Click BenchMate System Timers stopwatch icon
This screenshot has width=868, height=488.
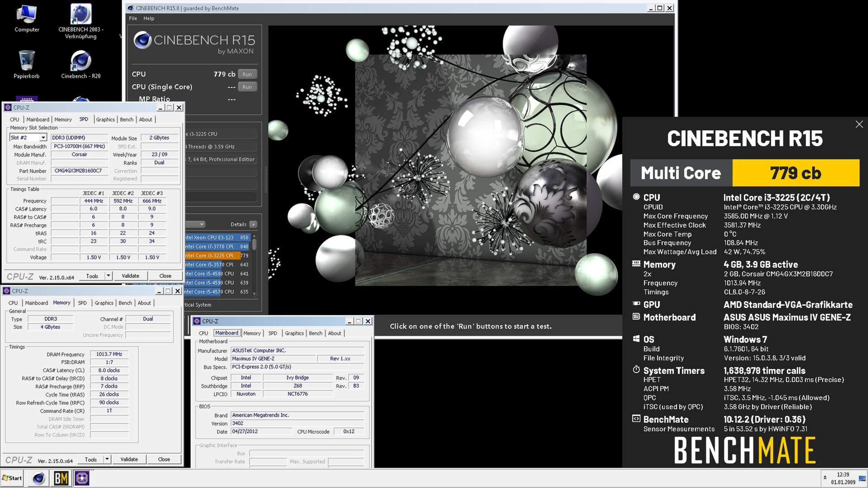636,370
